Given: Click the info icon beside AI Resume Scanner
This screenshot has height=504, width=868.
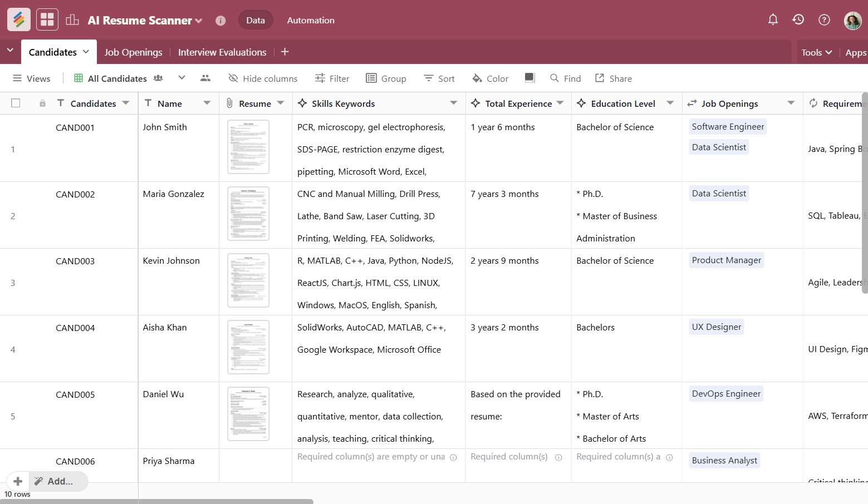Looking at the screenshot, I should click(x=220, y=20).
